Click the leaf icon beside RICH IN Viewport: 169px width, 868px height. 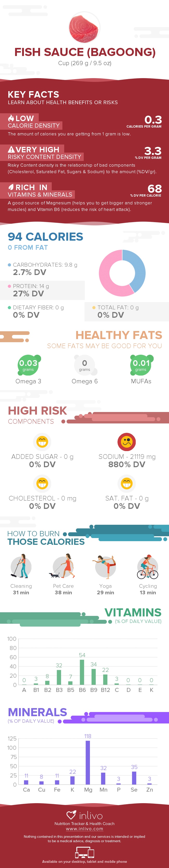(x=11, y=187)
